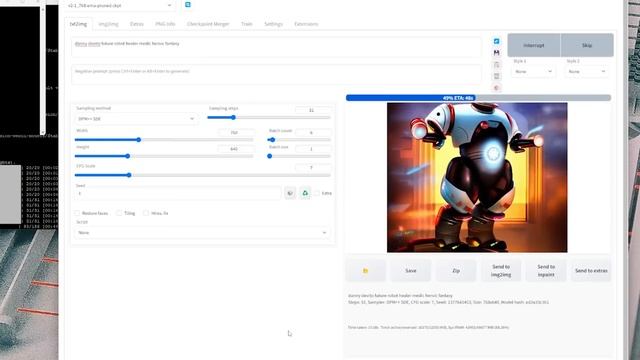Image resolution: width=640 pixels, height=360 pixels.
Task: Open the Settings tab
Action: (x=273, y=24)
